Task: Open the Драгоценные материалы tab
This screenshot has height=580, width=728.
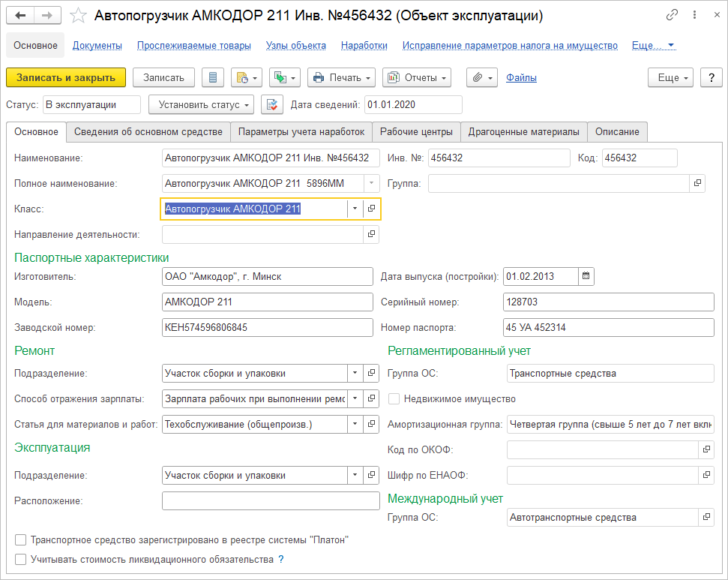Action: coord(524,132)
